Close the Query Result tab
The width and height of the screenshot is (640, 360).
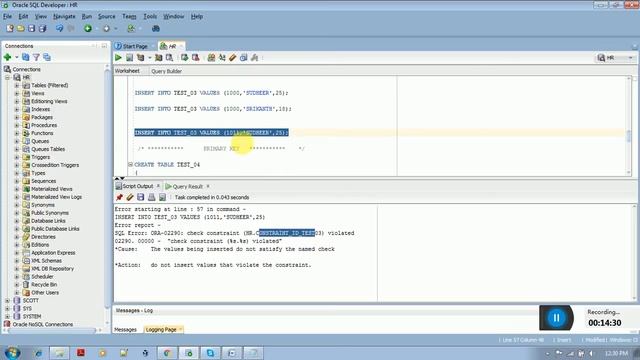208,186
